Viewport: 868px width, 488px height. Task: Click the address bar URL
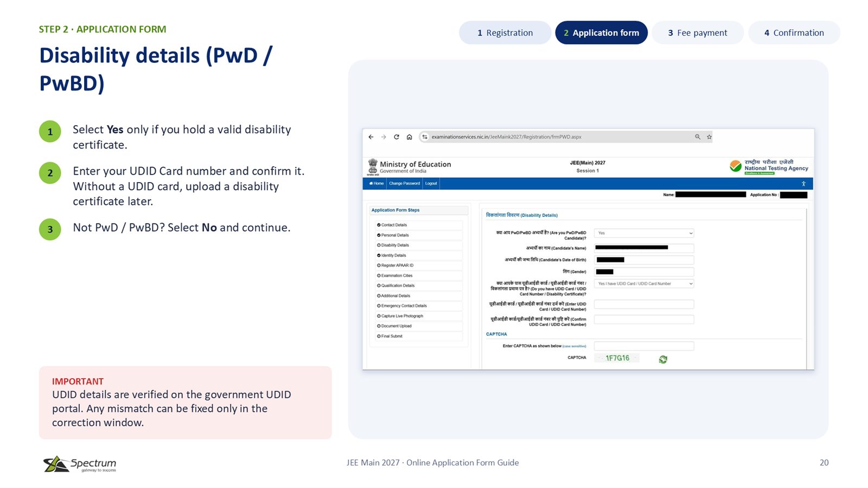[x=506, y=137]
